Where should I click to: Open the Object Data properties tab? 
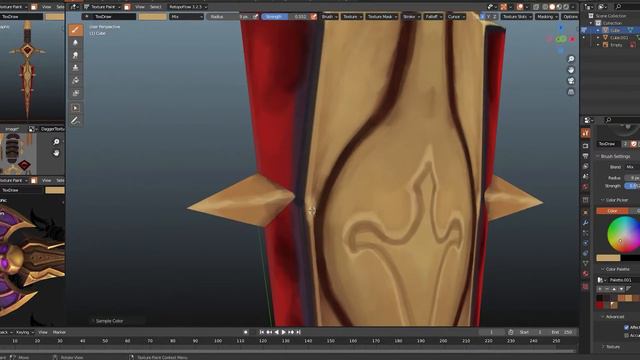586,264
